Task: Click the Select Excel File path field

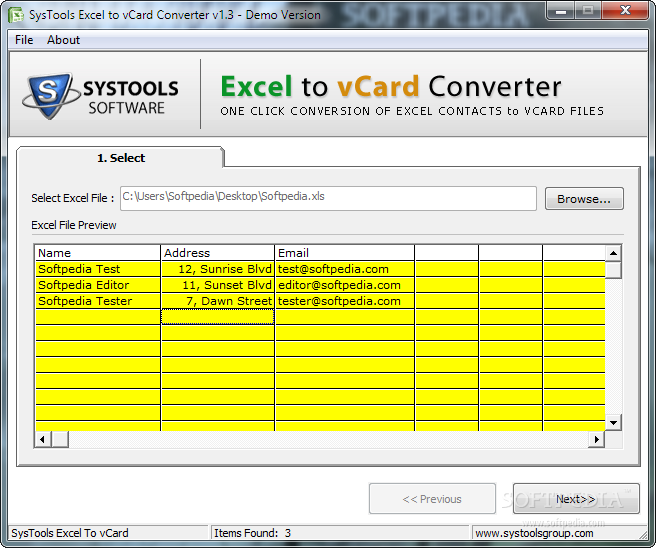Action: [328, 198]
